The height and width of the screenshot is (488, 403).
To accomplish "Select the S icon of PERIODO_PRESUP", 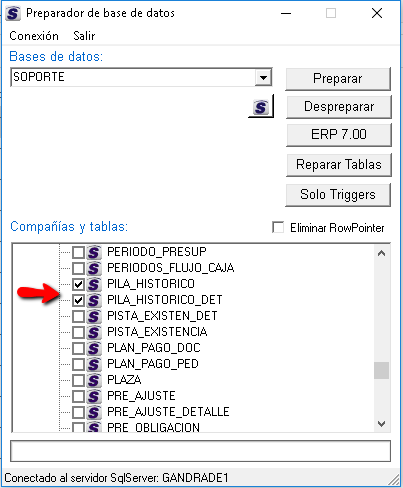I will point(94,252).
